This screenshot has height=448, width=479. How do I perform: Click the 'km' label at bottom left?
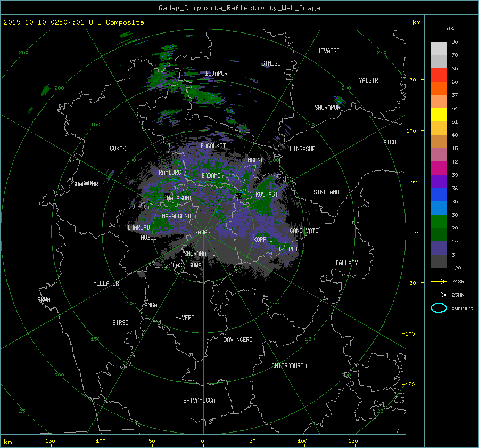(8, 442)
